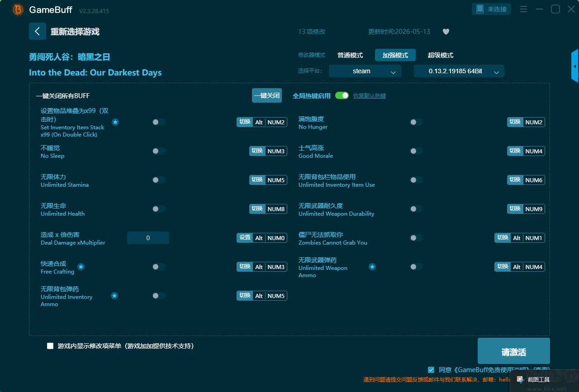This screenshot has width=579, height=392.
Task: Select the 普通模式 mode tab
Action: point(350,55)
